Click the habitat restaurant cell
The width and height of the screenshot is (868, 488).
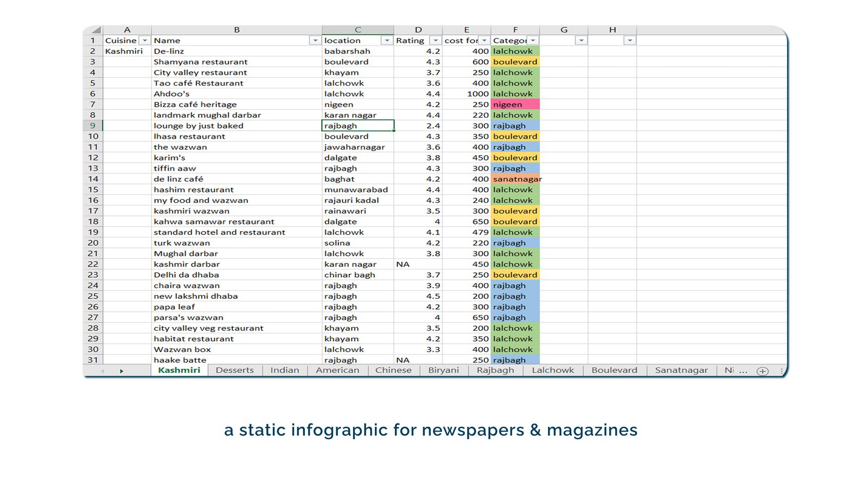(237, 339)
